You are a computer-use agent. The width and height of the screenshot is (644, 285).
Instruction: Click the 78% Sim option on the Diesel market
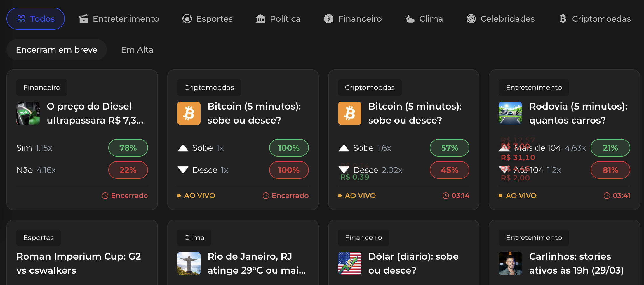[x=128, y=148]
